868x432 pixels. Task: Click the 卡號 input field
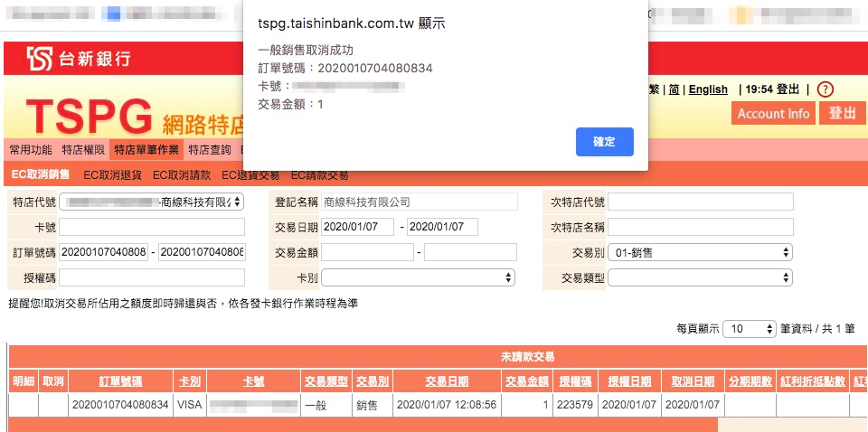[152, 227]
